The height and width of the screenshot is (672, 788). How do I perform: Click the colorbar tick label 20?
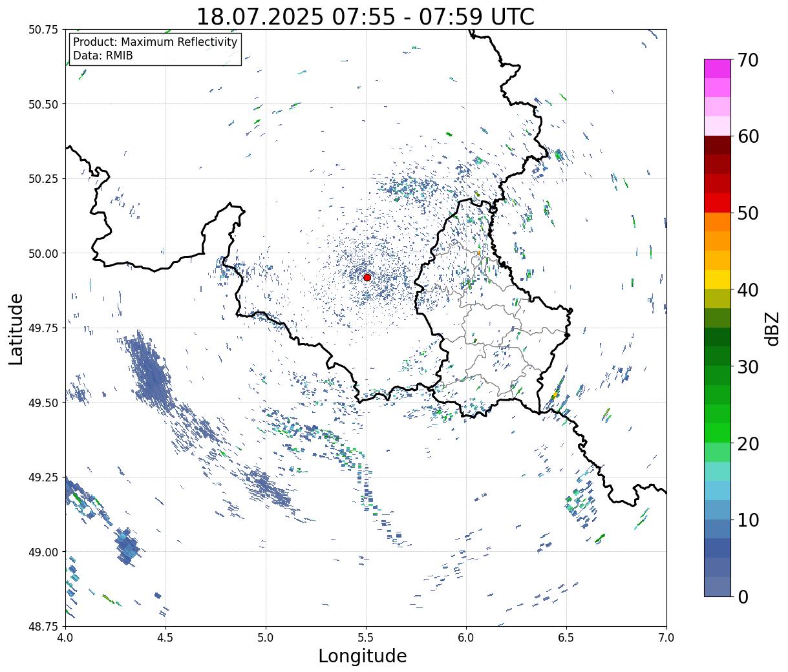(x=748, y=443)
